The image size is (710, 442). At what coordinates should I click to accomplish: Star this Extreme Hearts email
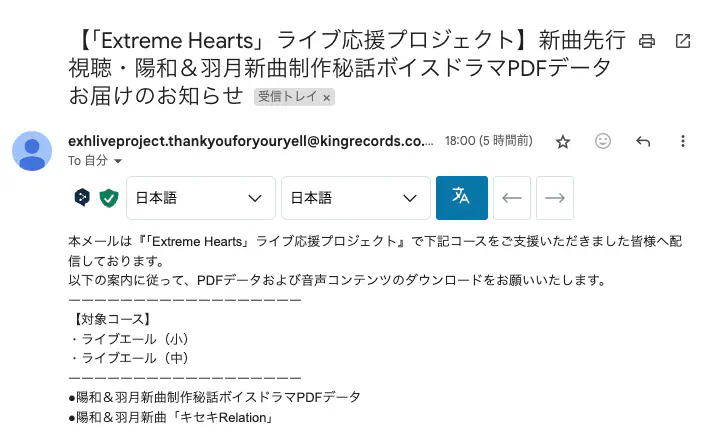tap(563, 142)
